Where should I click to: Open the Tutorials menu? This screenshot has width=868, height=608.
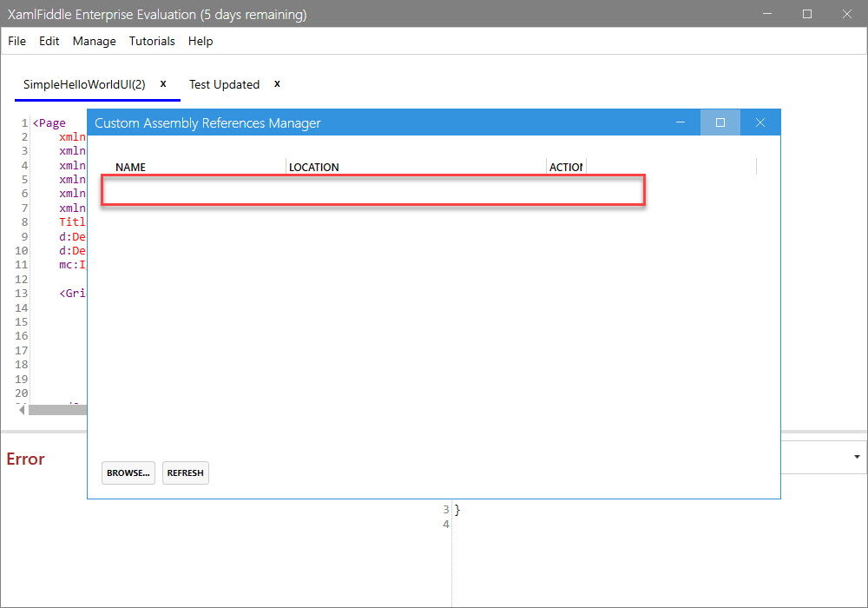[x=152, y=41]
